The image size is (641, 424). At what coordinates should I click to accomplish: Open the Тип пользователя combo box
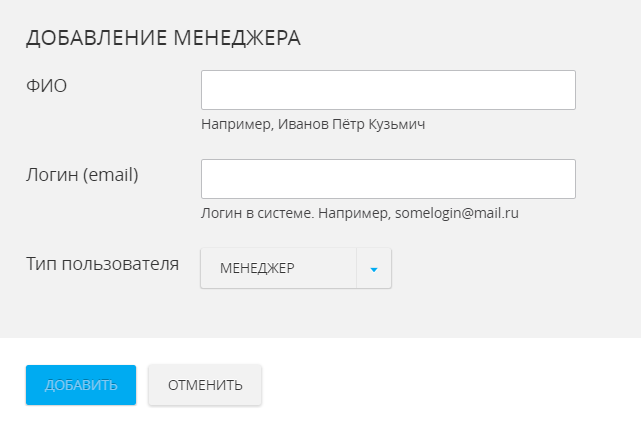tap(295, 269)
